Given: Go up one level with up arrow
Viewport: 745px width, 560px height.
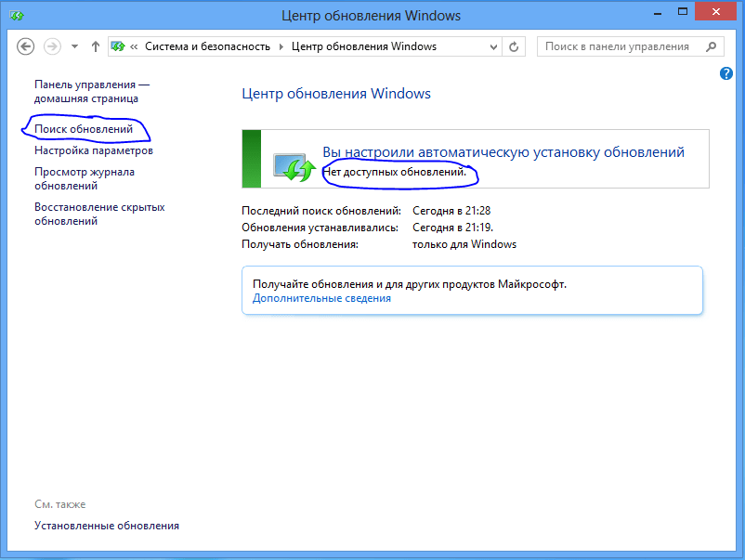Looking at the screenshot, I should tap(96, 46).
